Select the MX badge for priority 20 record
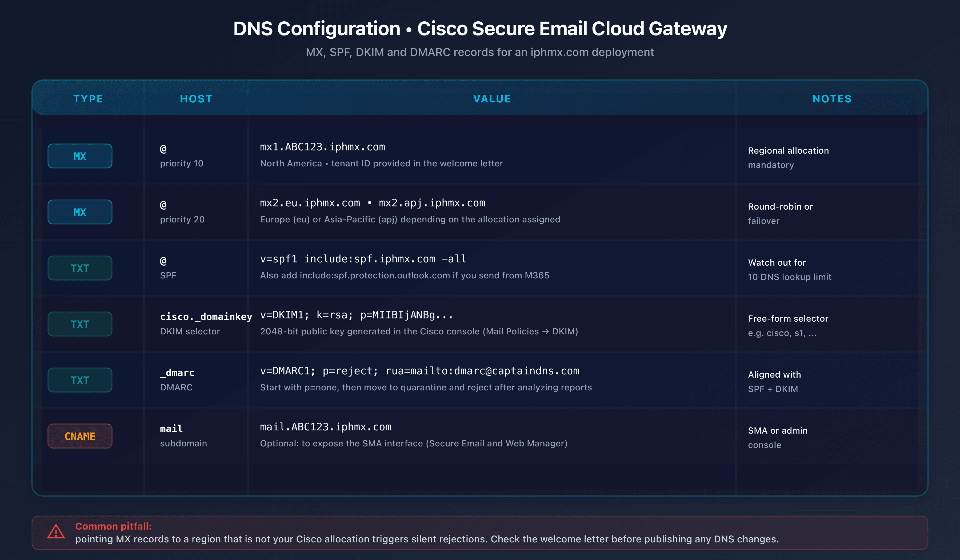Screen dimensions: 960x560 tap(80, 212)
